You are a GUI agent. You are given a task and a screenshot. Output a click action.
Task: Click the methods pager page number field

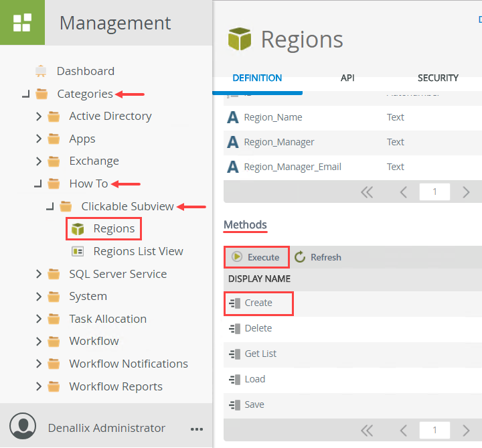coord(434,430)
